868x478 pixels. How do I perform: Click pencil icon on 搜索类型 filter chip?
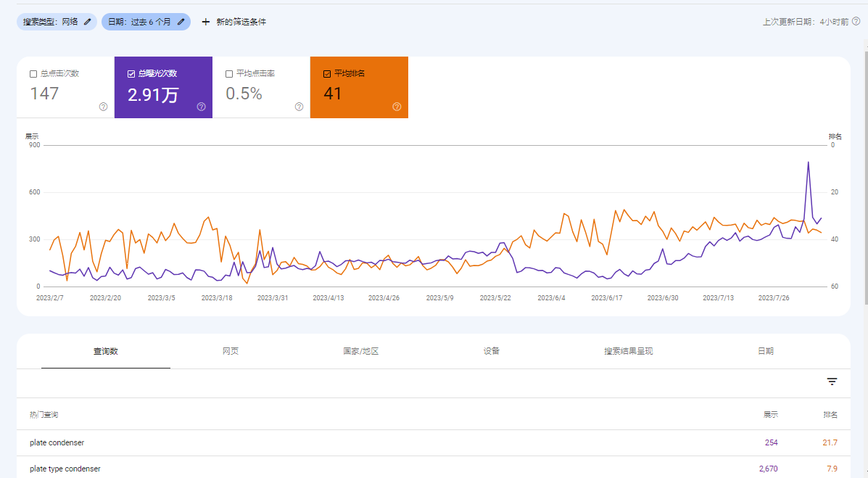[x=88, y=22]
